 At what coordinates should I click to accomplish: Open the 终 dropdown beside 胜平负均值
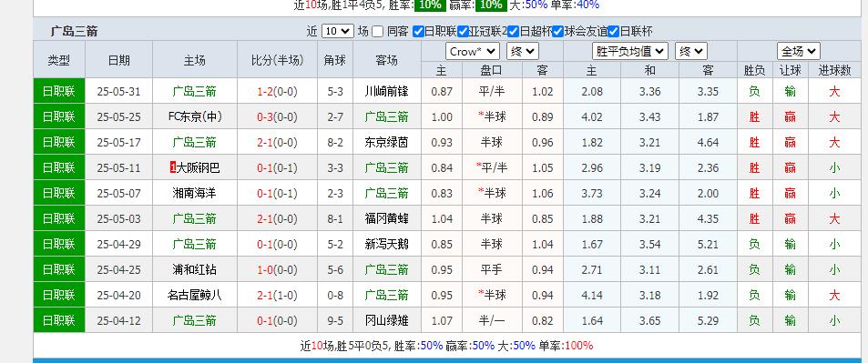pos(691,52)
